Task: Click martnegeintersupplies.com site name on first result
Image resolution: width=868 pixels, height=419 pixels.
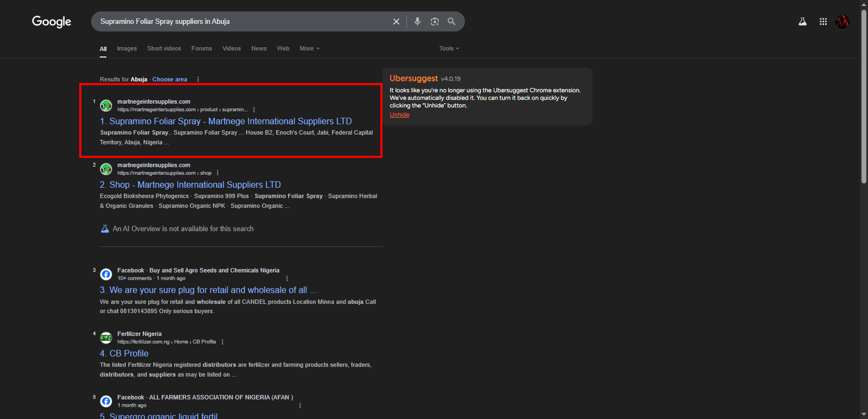Action: [154, 101]
